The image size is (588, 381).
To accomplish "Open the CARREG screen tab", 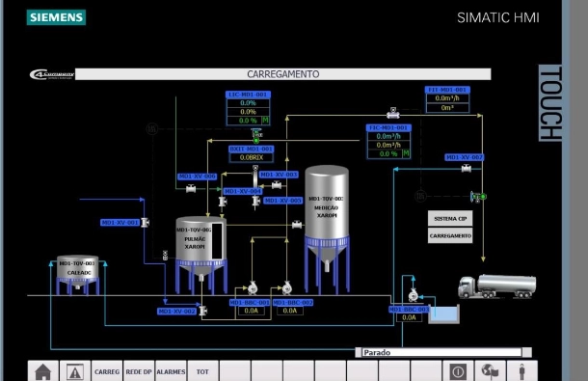I will (107, 371).
